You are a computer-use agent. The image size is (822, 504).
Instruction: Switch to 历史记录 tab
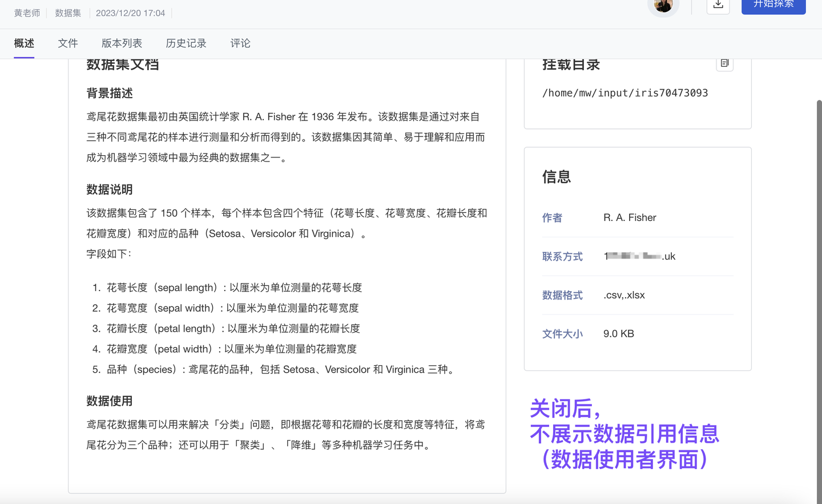pos(186,43)
